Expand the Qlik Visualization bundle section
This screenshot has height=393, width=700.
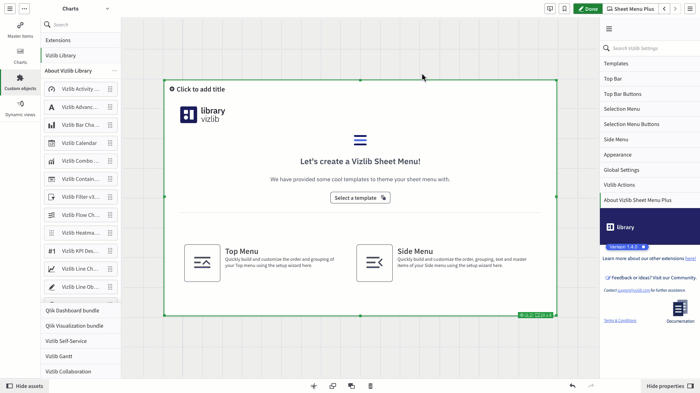click(x=81, y=326)
